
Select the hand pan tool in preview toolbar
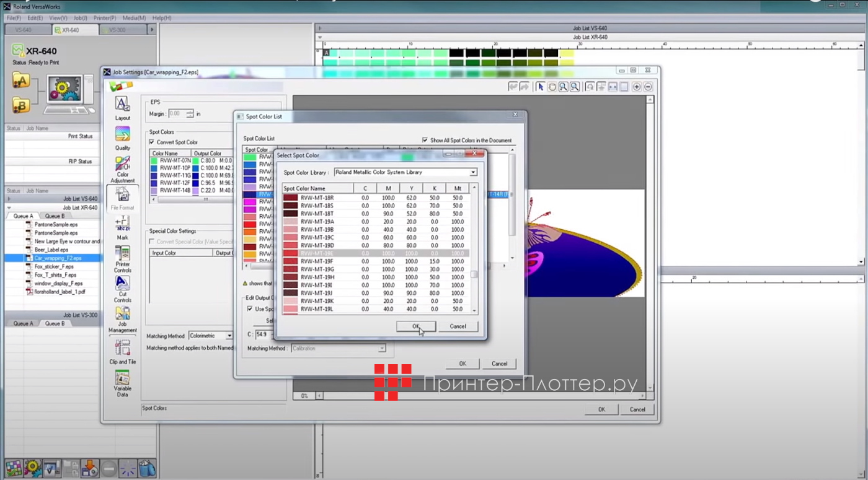coord(552,87)
